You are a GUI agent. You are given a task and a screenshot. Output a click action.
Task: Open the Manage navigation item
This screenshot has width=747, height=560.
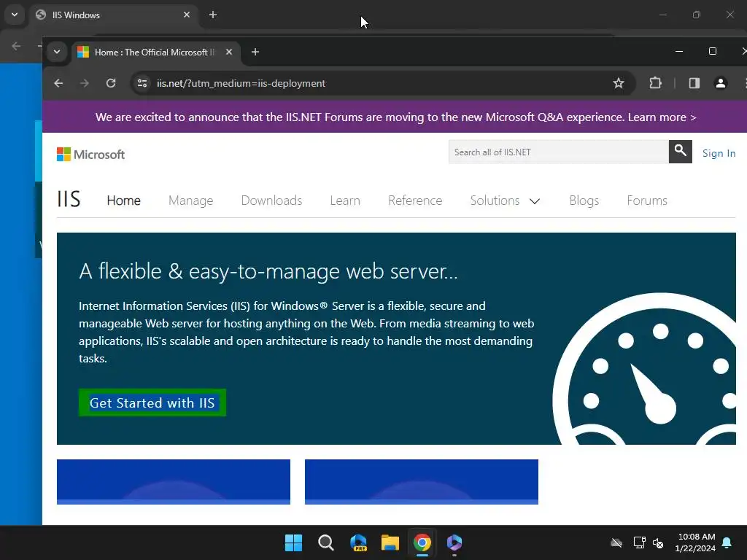[x=190, y=201]
